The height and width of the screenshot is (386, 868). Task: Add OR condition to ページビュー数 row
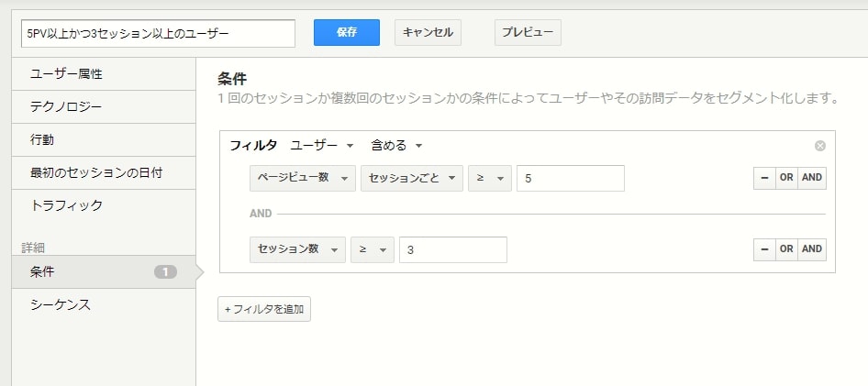[786, 178]
